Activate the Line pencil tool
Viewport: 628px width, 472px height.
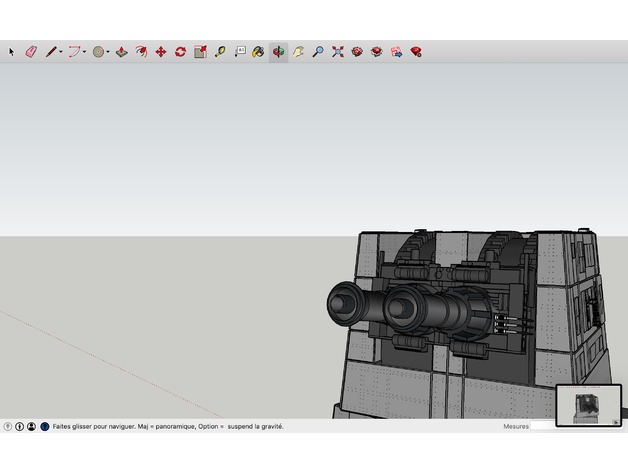tap(51, 52)
